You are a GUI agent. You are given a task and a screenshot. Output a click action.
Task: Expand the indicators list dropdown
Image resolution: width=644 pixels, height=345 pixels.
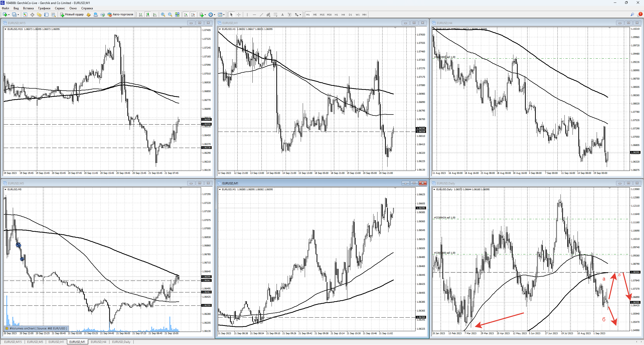pos(205,15)
